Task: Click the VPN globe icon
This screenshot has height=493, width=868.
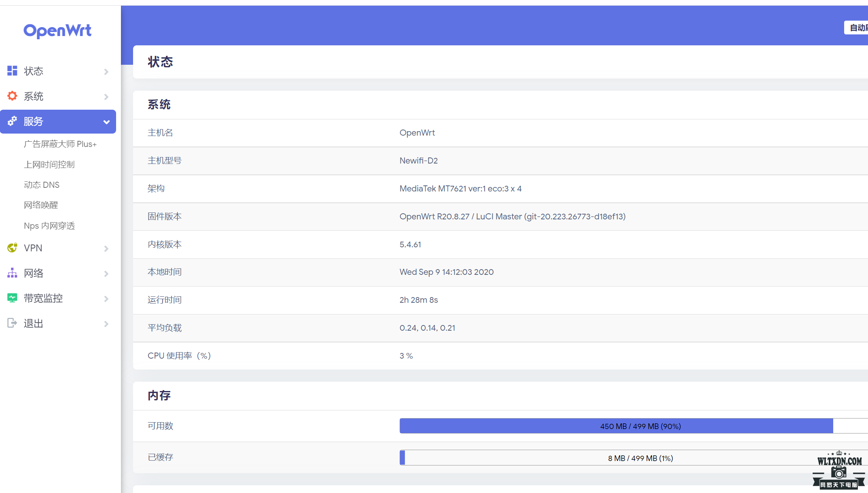Action: tap(12, 248)
